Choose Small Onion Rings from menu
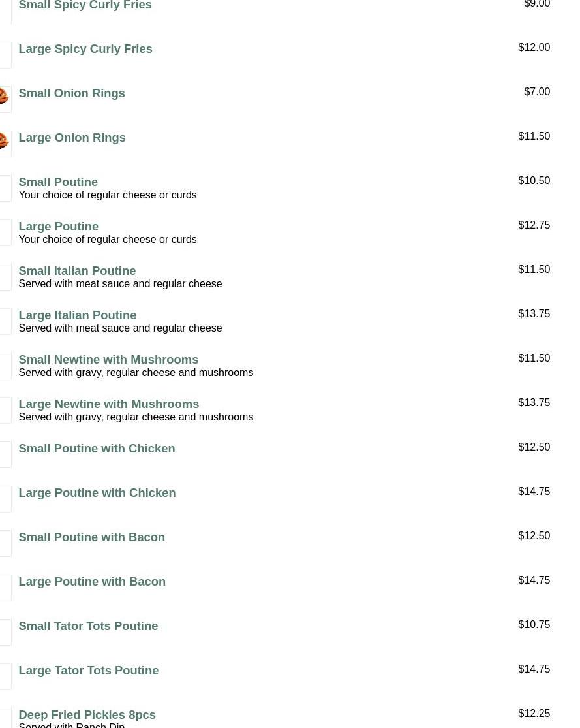 pos(72,93)
